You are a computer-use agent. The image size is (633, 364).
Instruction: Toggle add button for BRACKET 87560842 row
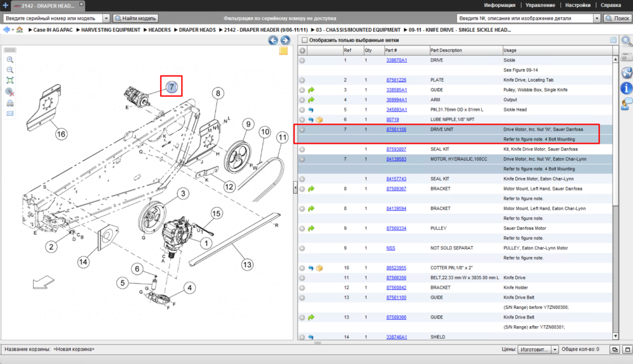pyautogui.click(x=302, y=288)
